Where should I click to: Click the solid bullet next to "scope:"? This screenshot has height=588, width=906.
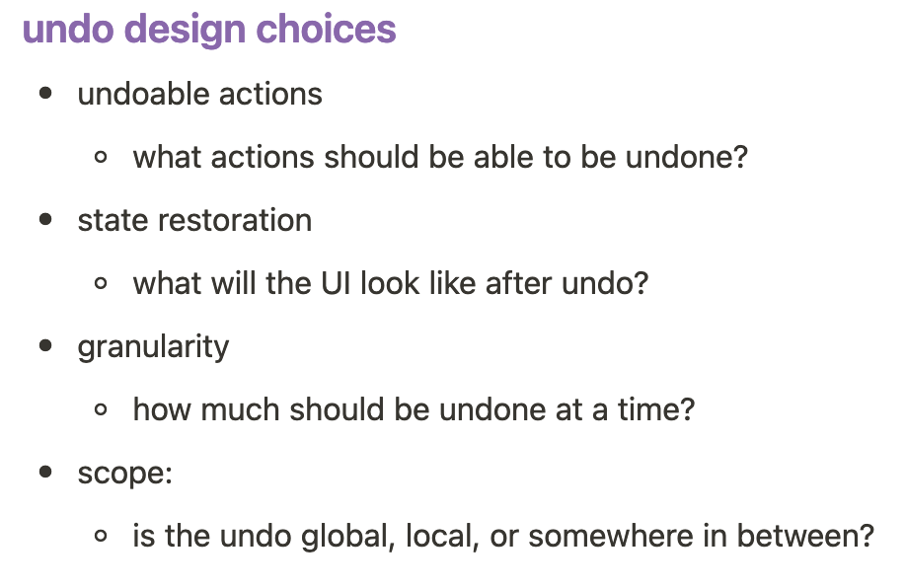tap(45, 473)
